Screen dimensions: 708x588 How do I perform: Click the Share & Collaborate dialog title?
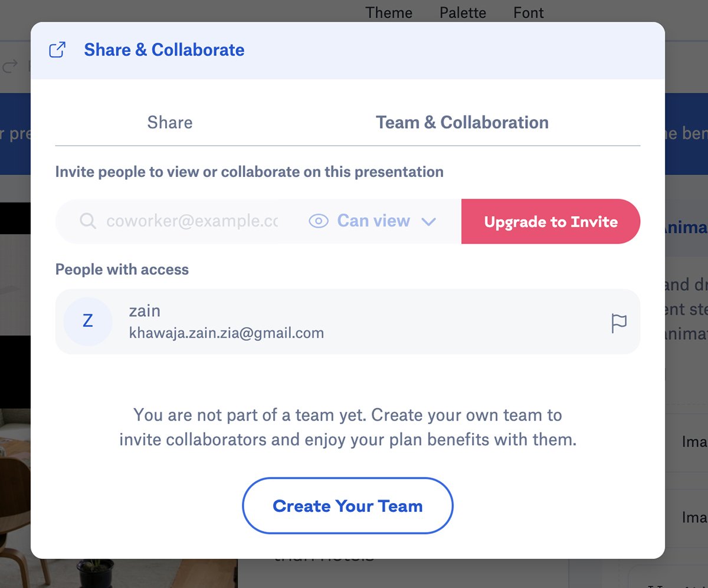point(164,50)
